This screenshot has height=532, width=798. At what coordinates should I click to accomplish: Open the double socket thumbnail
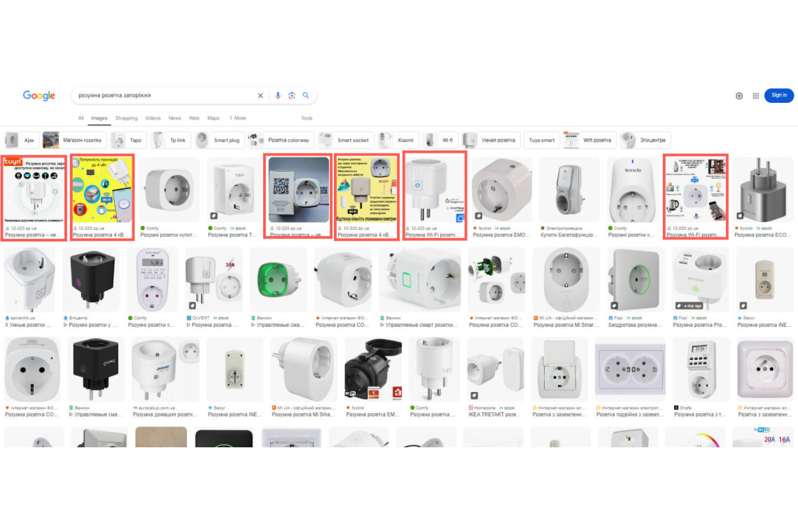tap(630, 370)
